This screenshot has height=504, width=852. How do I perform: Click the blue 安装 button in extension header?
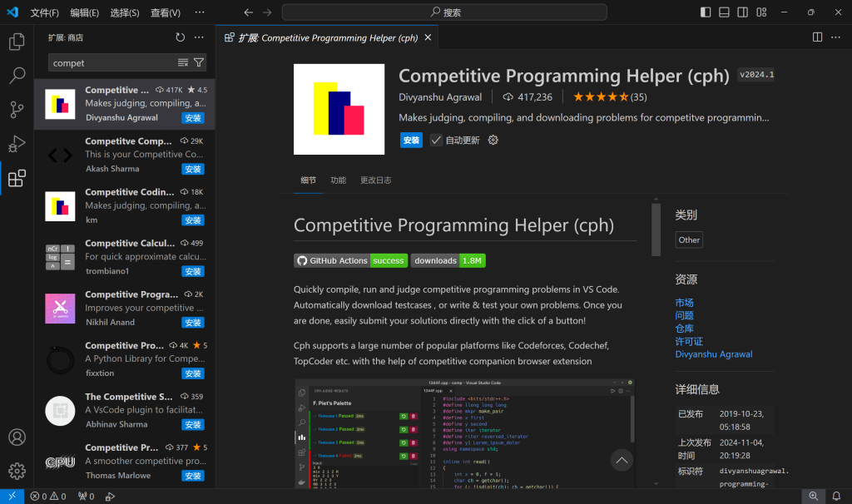411,141
